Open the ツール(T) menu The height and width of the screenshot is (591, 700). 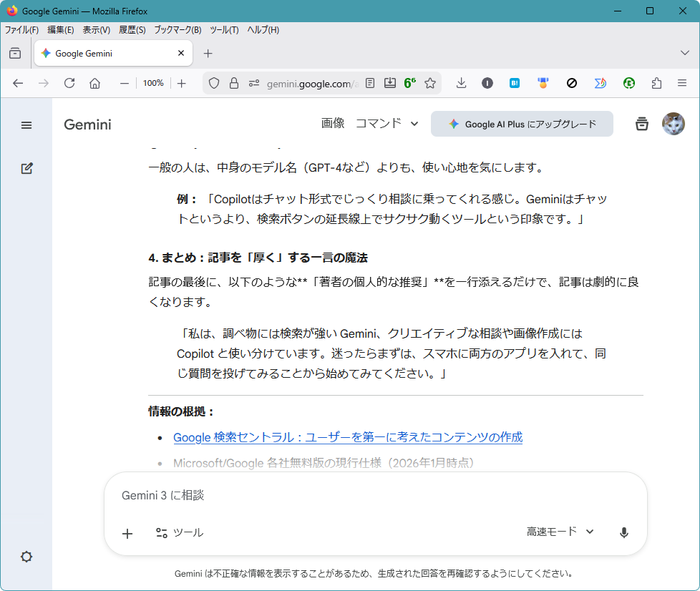click(x=224, y=30)
